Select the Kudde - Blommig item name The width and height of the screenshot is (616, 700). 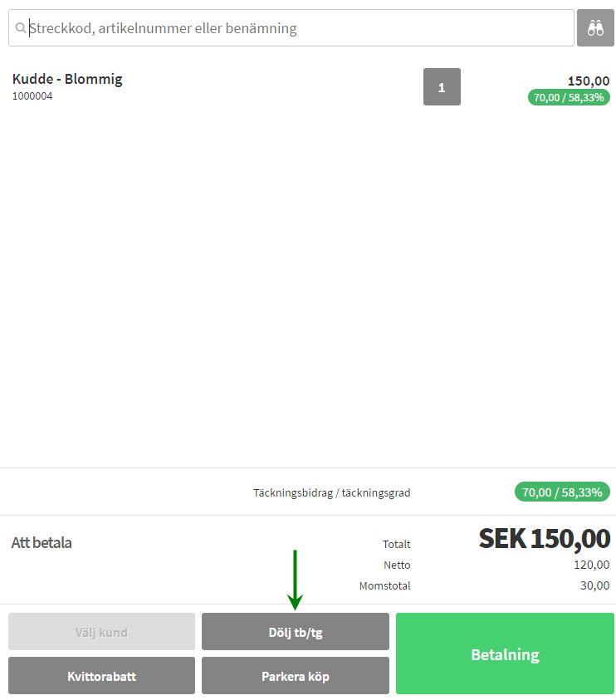tap(67, 79)
